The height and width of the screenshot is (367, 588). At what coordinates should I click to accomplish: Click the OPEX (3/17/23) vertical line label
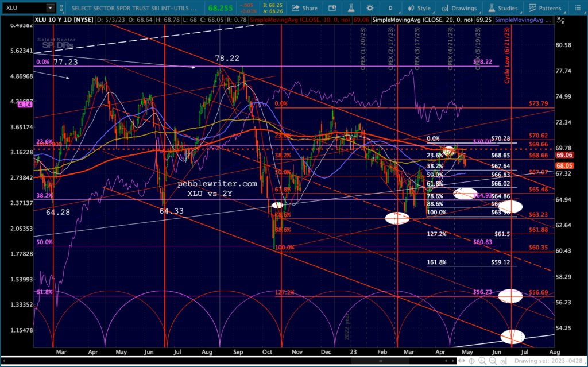[x=417, y=48]
